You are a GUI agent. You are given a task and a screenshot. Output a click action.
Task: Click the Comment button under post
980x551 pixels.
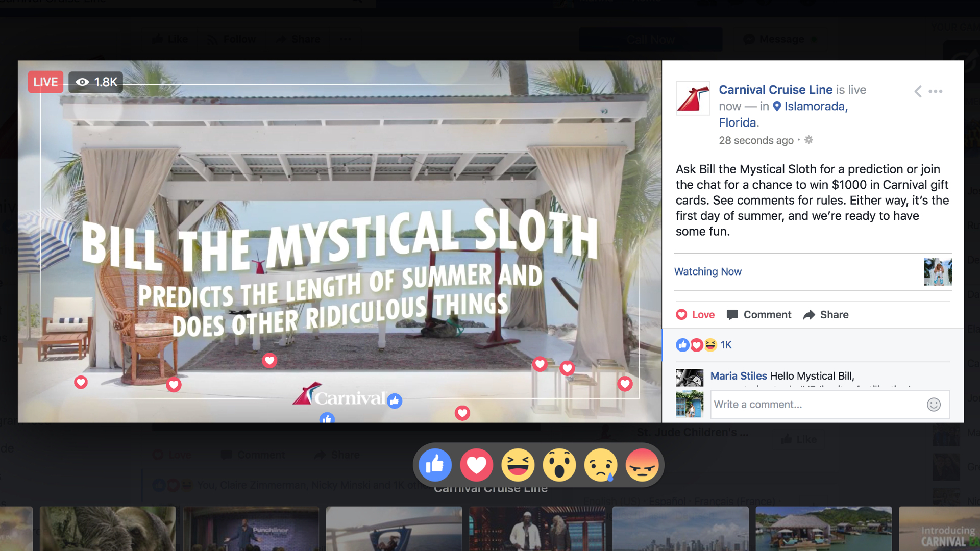759,315
